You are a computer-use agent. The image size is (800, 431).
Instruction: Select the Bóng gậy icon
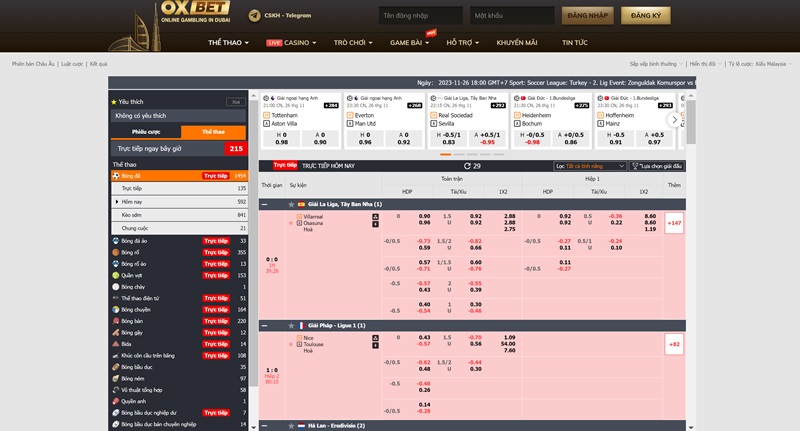(x=116, y=333)
